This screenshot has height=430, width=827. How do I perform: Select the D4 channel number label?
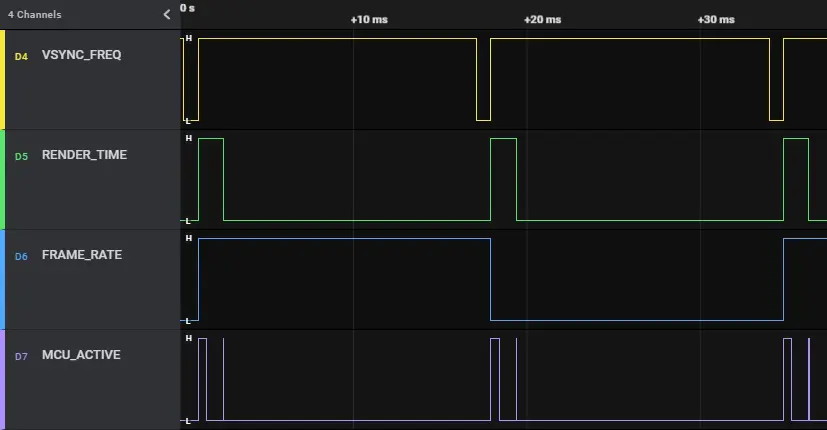point(21,56)
